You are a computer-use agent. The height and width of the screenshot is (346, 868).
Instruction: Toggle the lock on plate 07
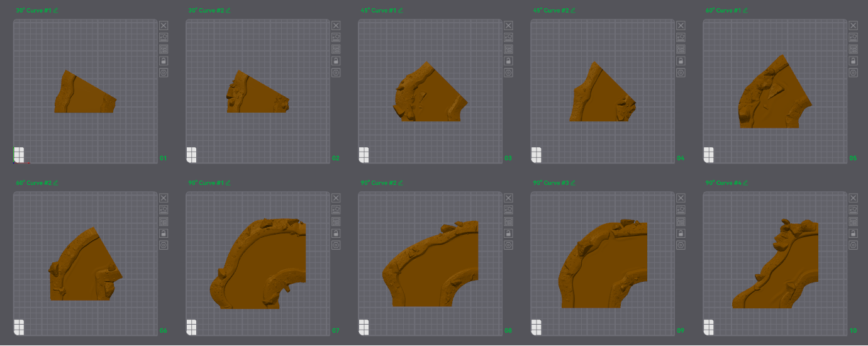(x=336, y=233)
